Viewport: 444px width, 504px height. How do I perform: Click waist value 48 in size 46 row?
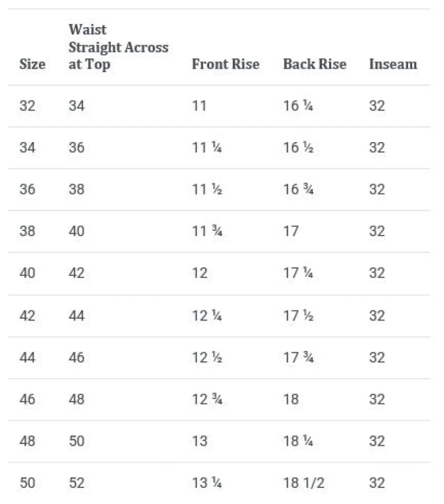coord(76,399)
